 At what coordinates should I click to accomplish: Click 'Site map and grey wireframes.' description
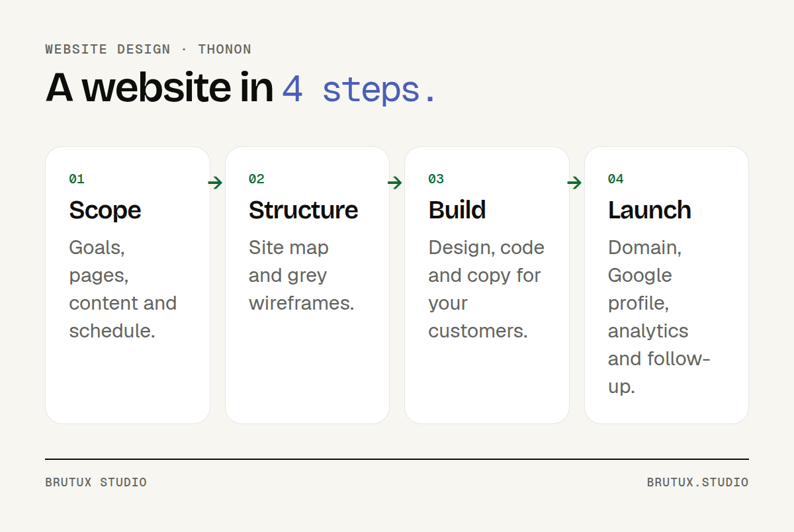coord(302,275)
